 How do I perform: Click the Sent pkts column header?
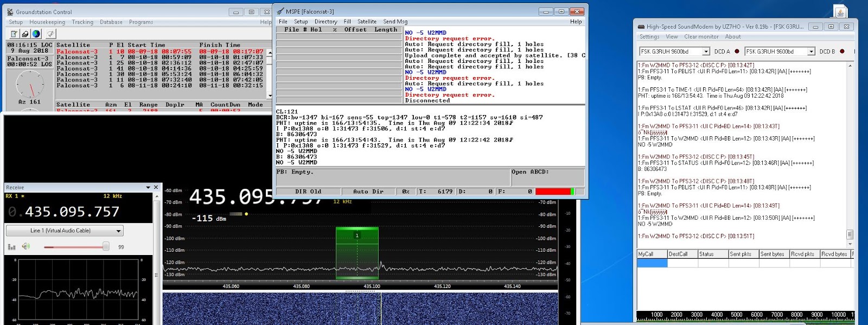(743, 254)
